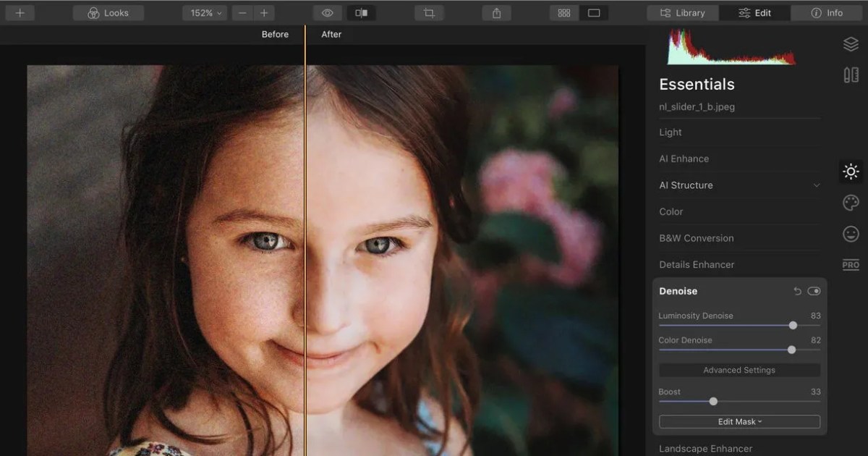
Task: Click the Advanced Settings button
Action: coord(739,370)
